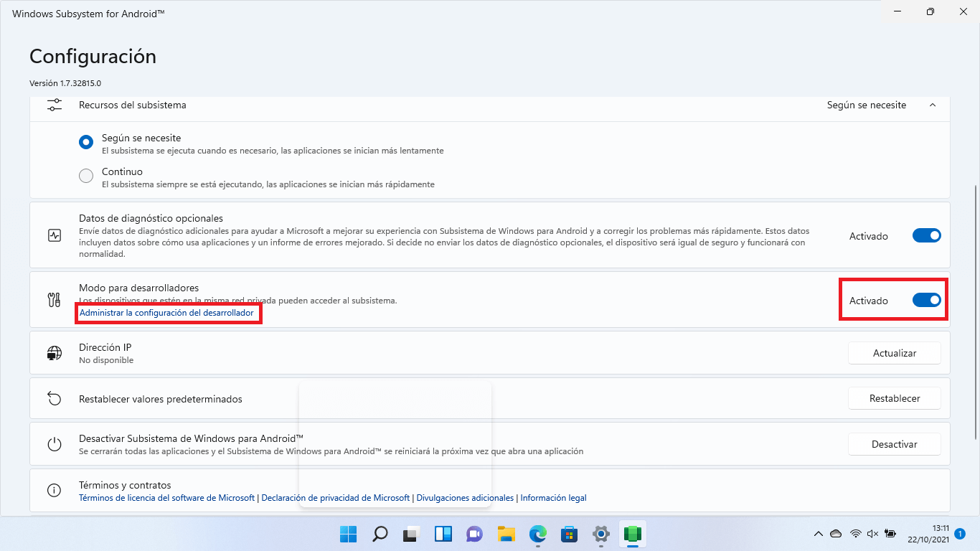Open taskbar Search
Image resolution: width=980 pixels, height=551 pixels.
point(380,534)
